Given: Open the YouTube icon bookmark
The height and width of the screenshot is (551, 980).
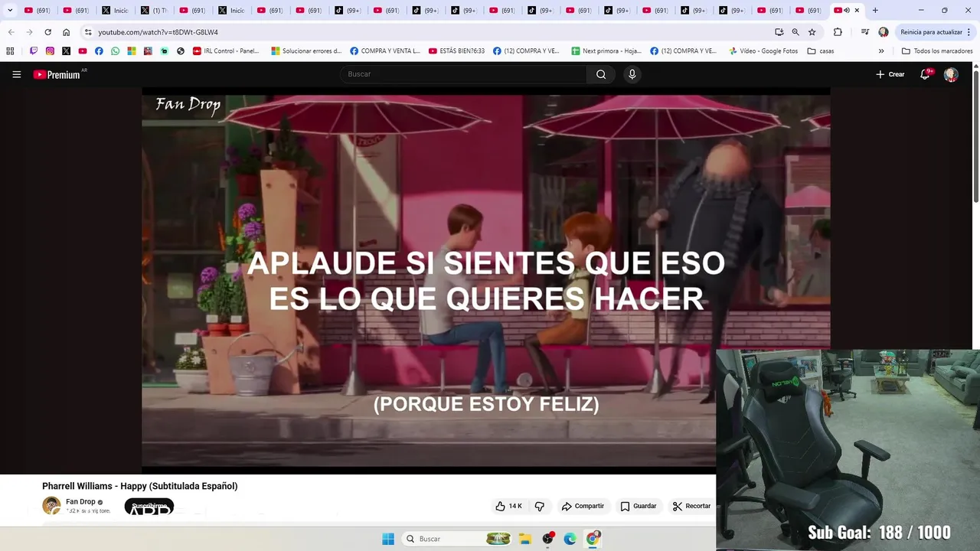Looking at the screenshot, I should (83, 51).
